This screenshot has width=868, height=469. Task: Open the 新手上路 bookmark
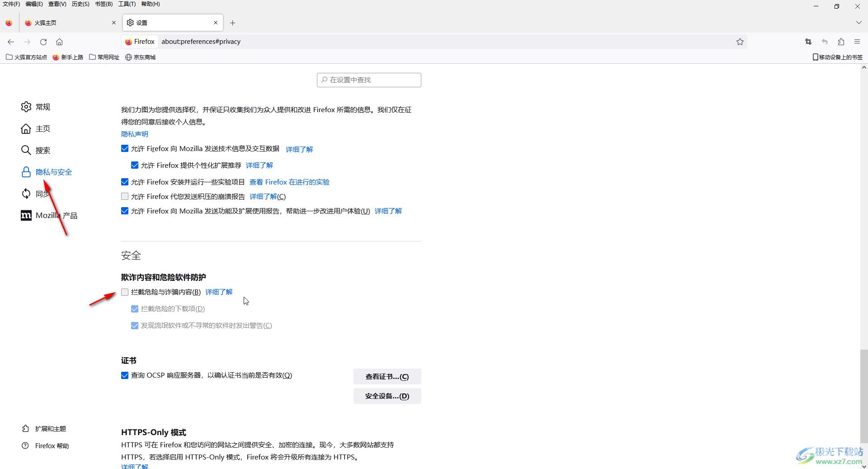click(x=68, y=57)
